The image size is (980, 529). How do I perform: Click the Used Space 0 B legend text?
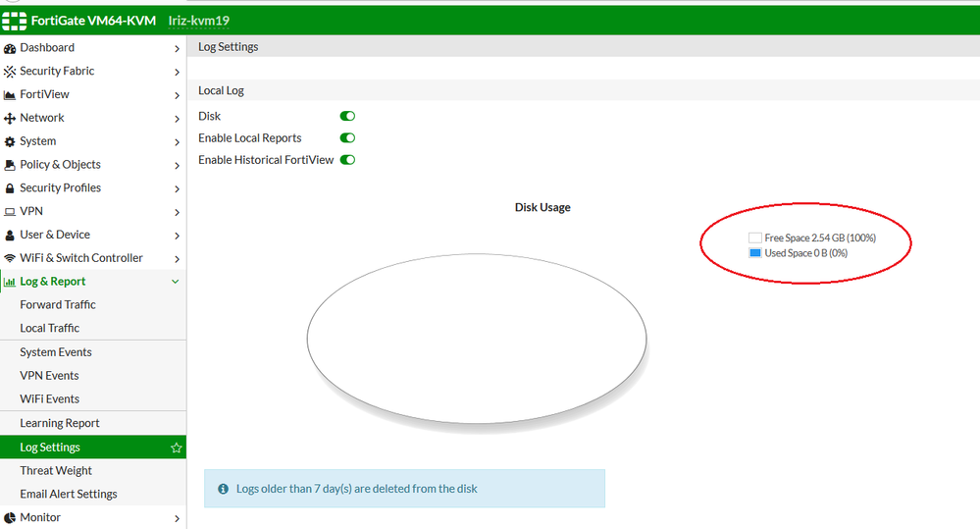pyautogui.click(x=806, y=252)
